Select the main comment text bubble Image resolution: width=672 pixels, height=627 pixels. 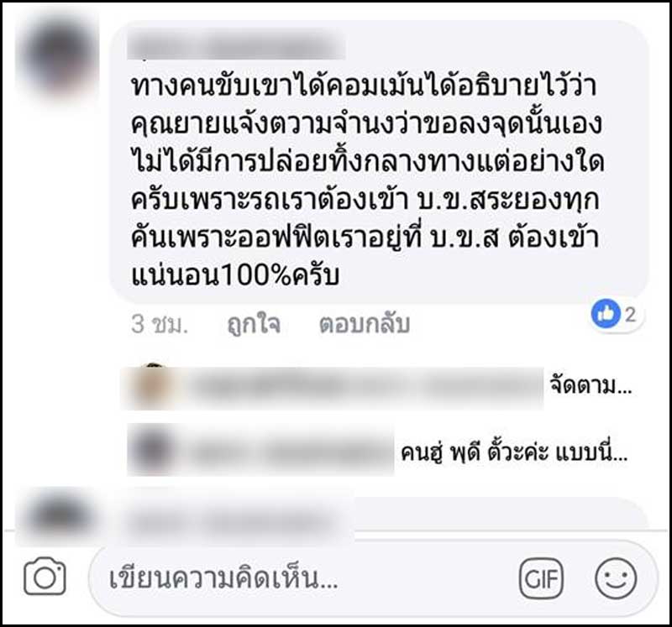tap(379, 160)
